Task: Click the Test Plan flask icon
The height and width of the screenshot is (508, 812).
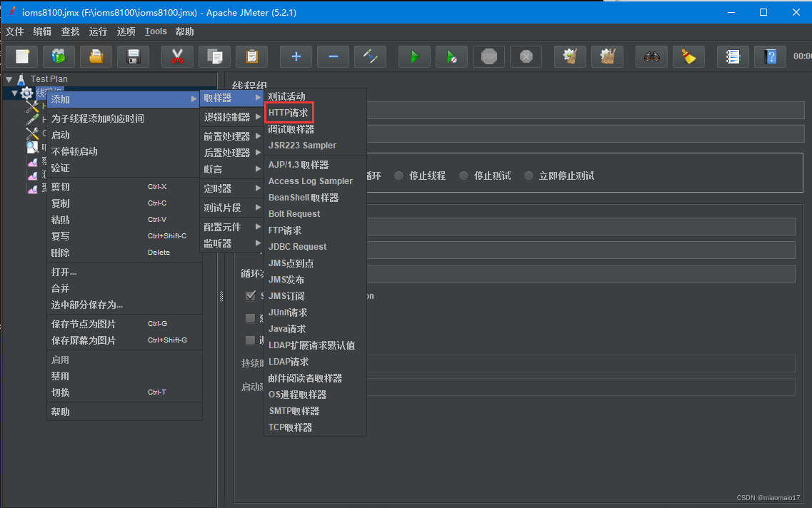Action: 21,79
